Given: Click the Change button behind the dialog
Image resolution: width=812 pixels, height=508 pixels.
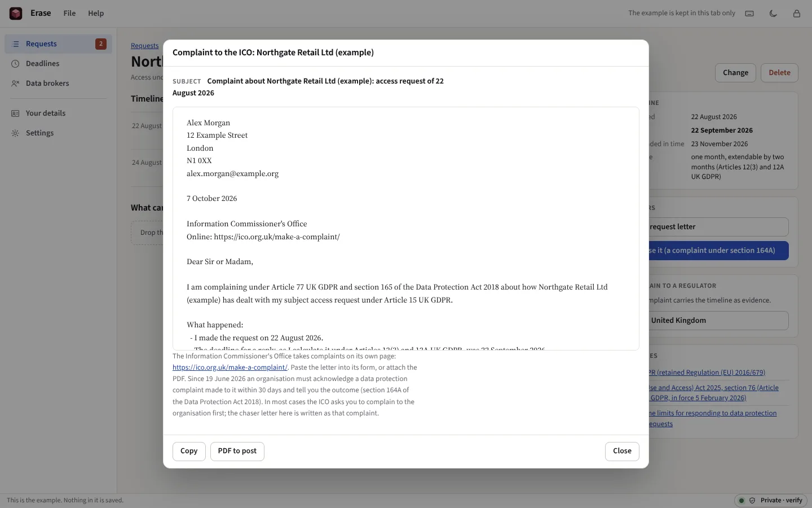Looking at the screenshot, I should (x=735, y=73).
